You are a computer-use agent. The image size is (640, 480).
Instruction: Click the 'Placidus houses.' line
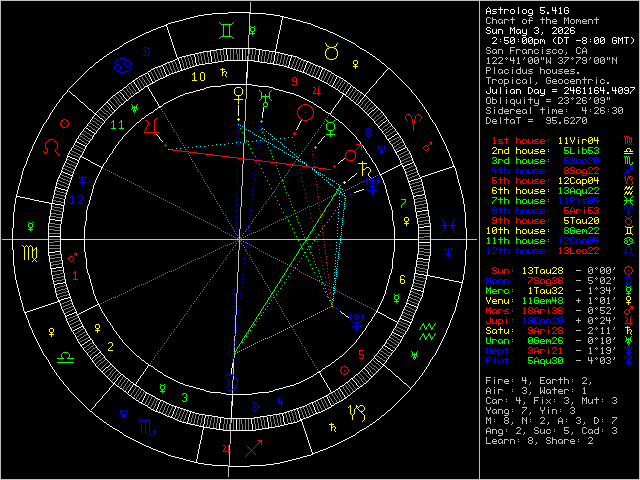coord(533,71)
